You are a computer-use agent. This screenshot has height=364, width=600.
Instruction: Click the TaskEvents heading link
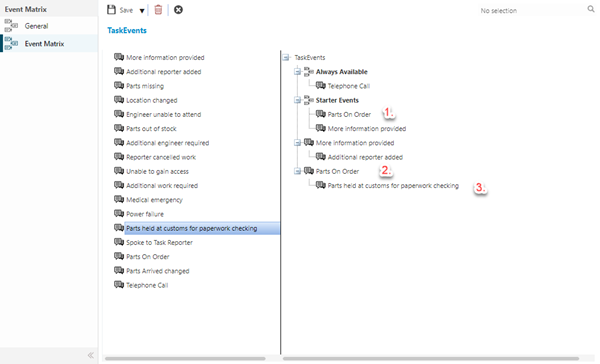click(127, 30)
